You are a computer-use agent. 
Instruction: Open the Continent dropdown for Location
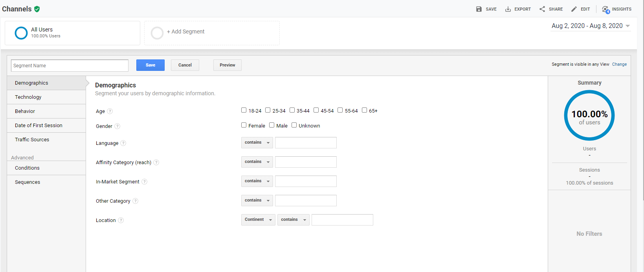coord(258,220)
